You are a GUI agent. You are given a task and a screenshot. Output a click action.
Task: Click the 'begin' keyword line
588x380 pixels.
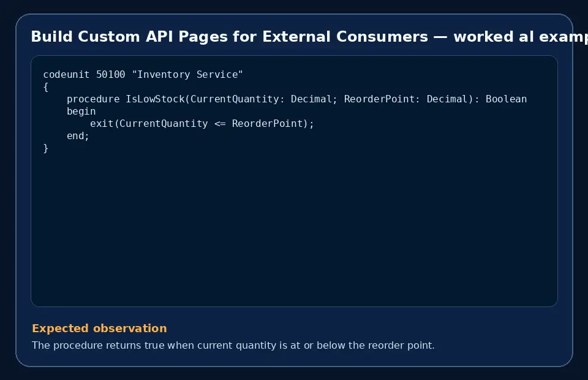[81, 112]
